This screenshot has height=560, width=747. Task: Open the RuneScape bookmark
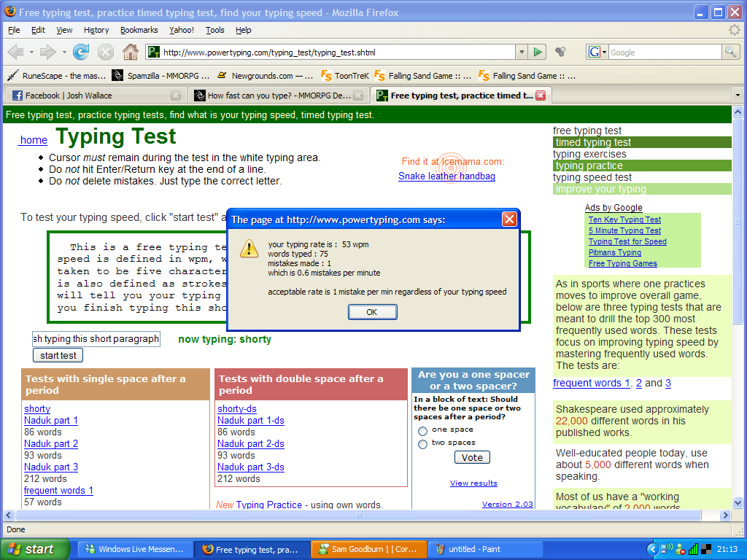(x=56, y=75)
